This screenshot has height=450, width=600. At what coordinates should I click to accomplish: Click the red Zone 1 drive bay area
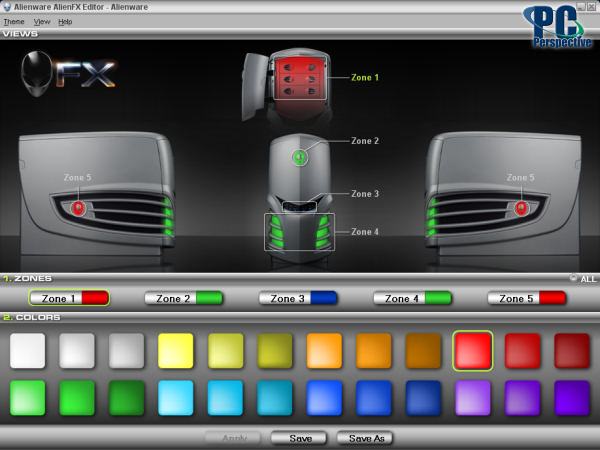point(300,78)
